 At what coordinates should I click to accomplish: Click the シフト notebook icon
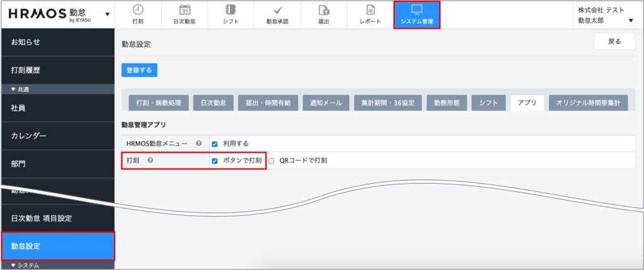[x=231, y=10]
